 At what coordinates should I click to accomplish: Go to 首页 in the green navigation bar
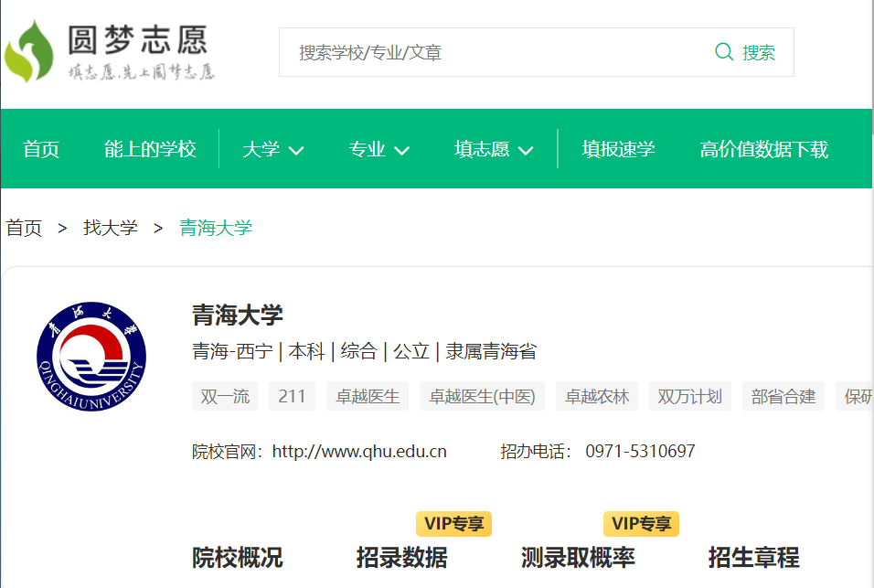pos(41,149)
